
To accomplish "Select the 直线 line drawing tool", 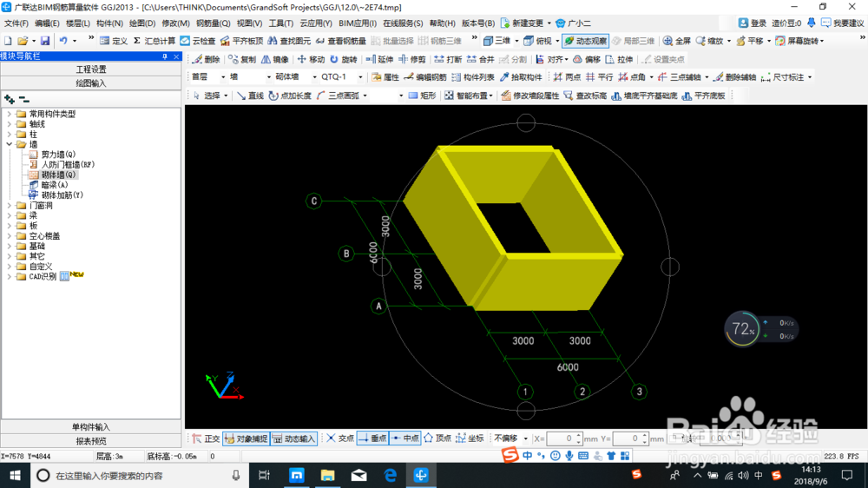I will click(x=250, y=96).
